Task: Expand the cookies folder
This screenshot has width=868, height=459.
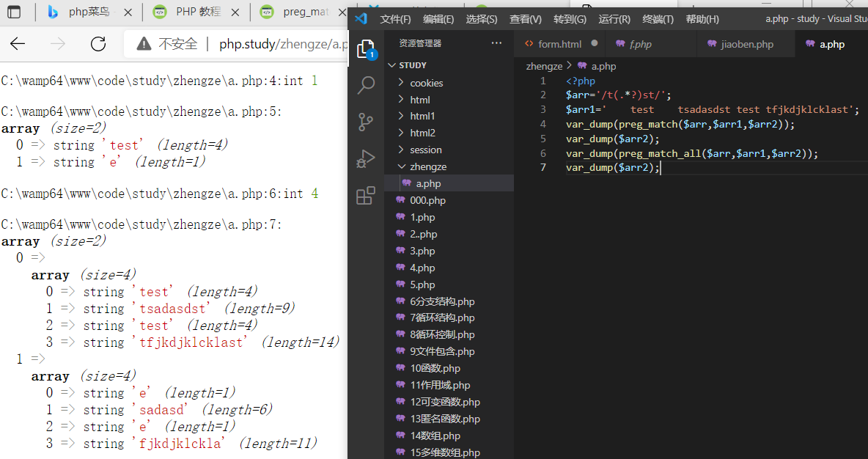Action: click(449, 83)
